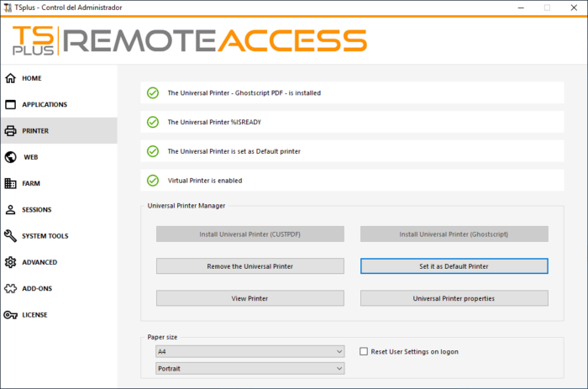Click the Add-ons puzzle piece icon

click(x=10, y=288)
